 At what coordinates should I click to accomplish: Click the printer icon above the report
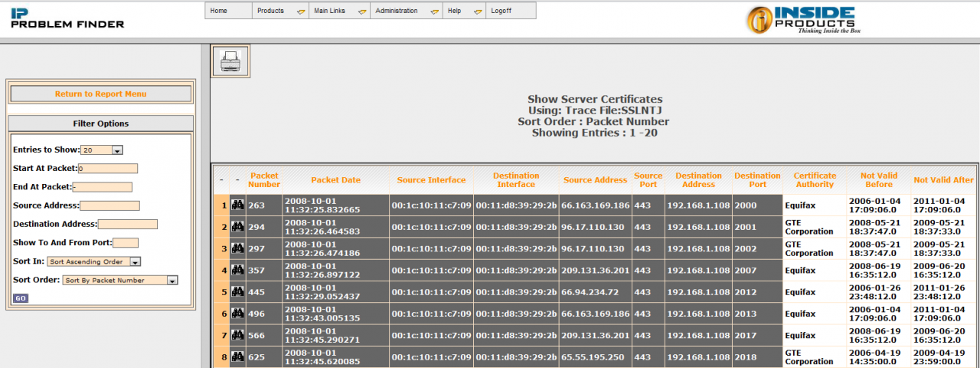pyautogui.click(x=230, y=61)
